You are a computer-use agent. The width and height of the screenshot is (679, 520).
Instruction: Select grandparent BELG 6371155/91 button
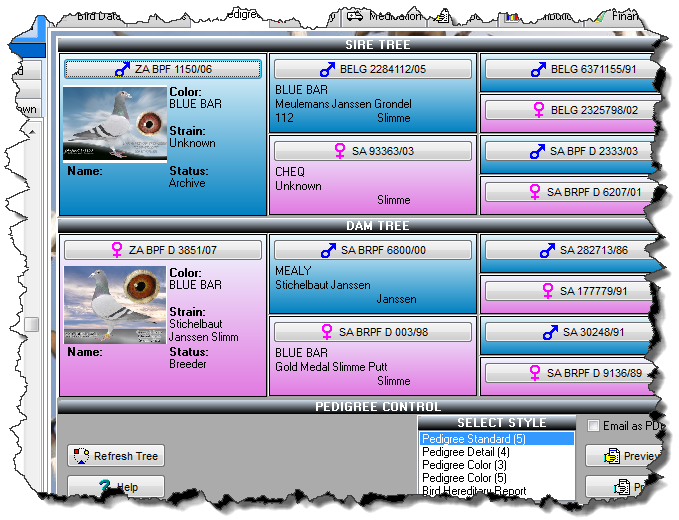tap(570, 68)
